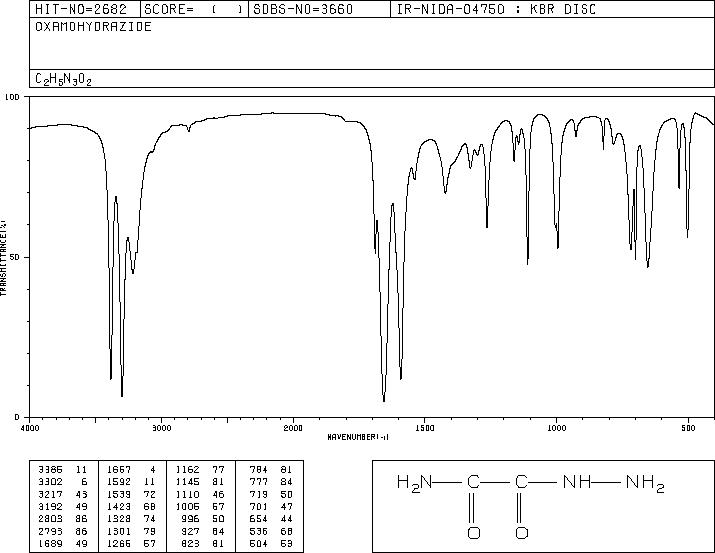
Task: Select the 3386 peak table entry
Action: (x=62, y=470)
